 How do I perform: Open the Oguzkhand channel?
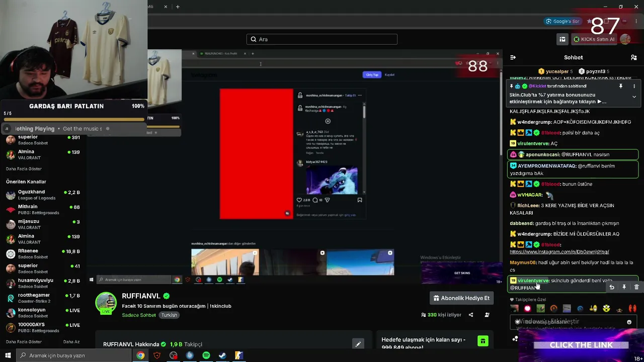tap(43, 195)
